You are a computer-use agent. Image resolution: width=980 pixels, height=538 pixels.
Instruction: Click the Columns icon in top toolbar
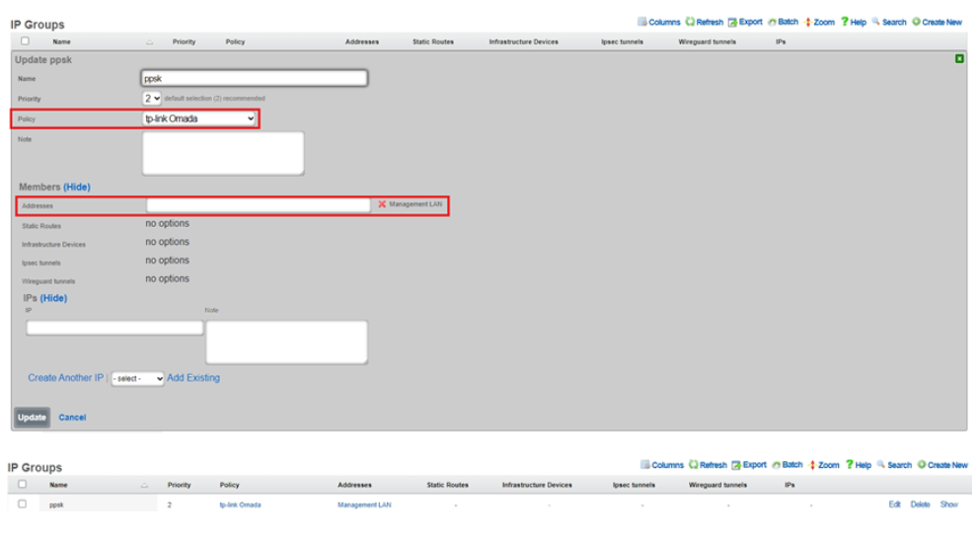coord(643,22)
